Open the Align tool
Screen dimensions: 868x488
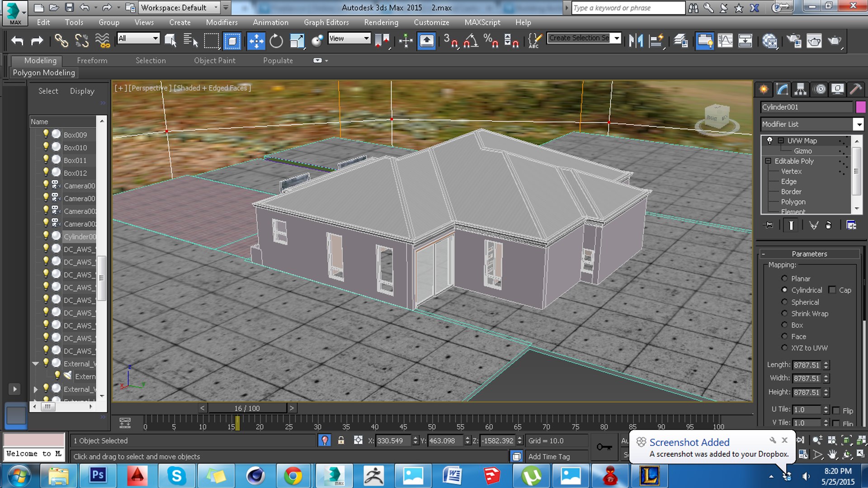[656, 41]
